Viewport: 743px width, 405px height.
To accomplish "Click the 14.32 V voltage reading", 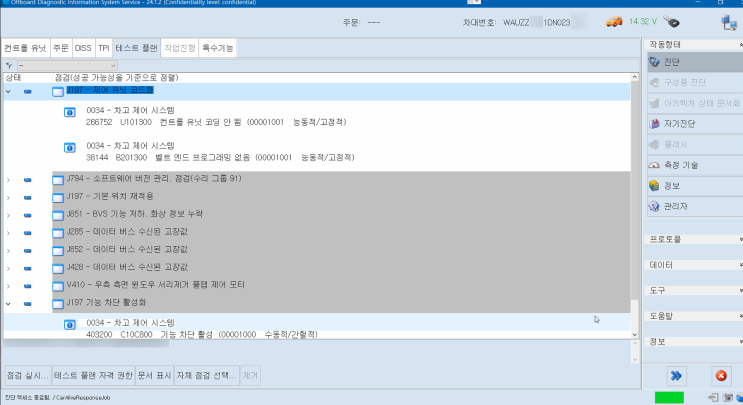I will coord(643,21).
